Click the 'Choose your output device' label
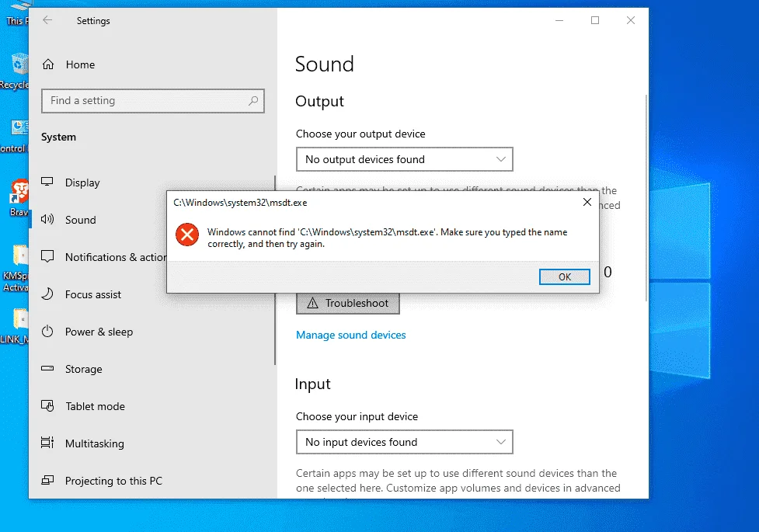 pos(360,134)
